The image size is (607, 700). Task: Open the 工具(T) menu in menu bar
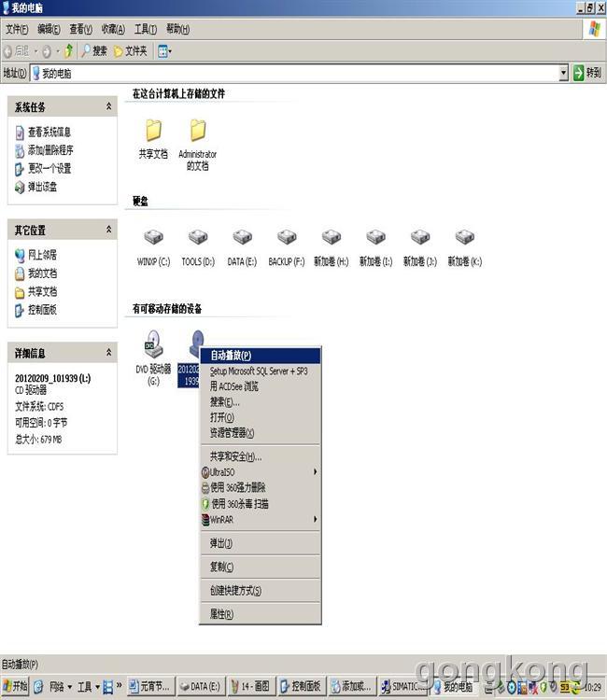(x=145, y=29)
